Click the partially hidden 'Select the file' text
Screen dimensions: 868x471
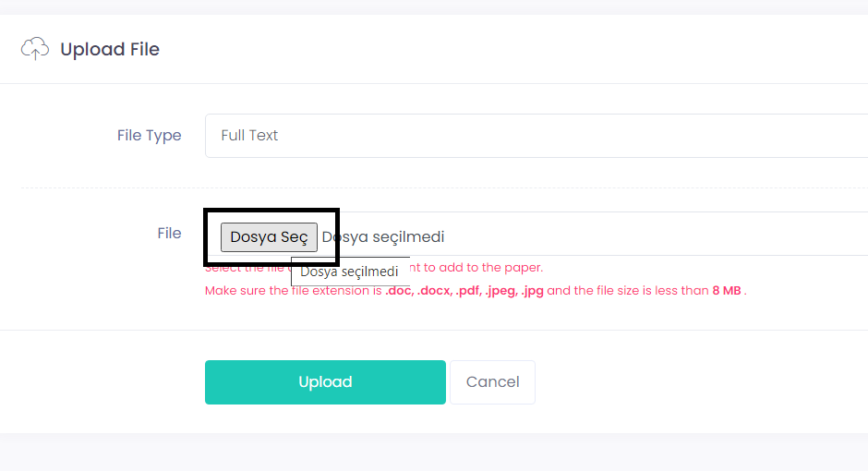[x=245, y=269]
